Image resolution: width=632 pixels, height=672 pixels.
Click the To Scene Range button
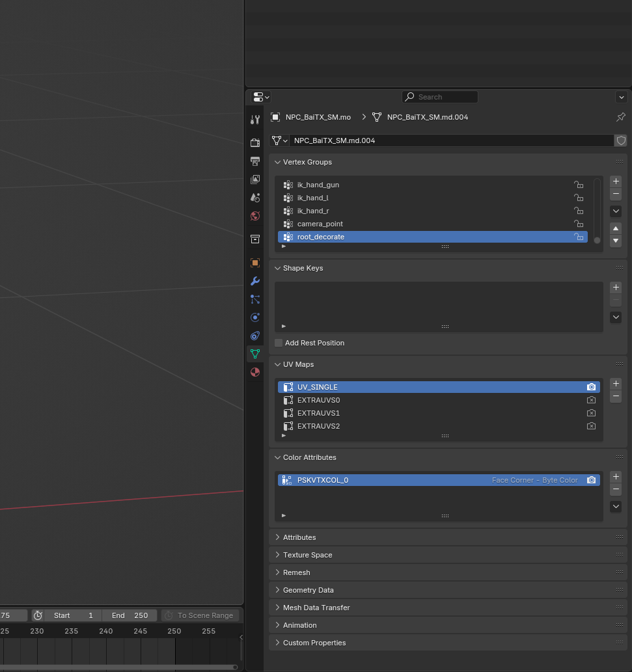pyautogui.click(x=200, y=615)
